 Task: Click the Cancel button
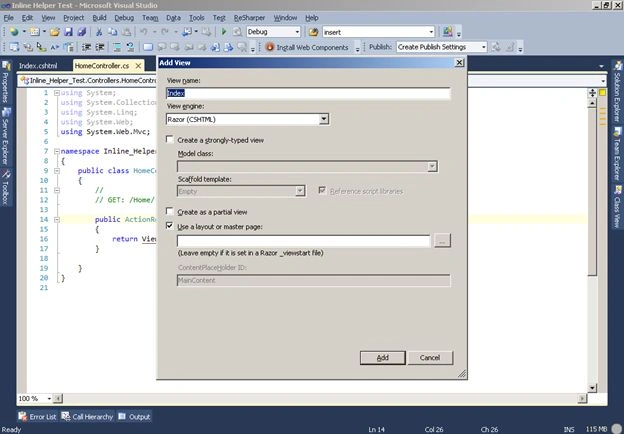pos(430,358)
